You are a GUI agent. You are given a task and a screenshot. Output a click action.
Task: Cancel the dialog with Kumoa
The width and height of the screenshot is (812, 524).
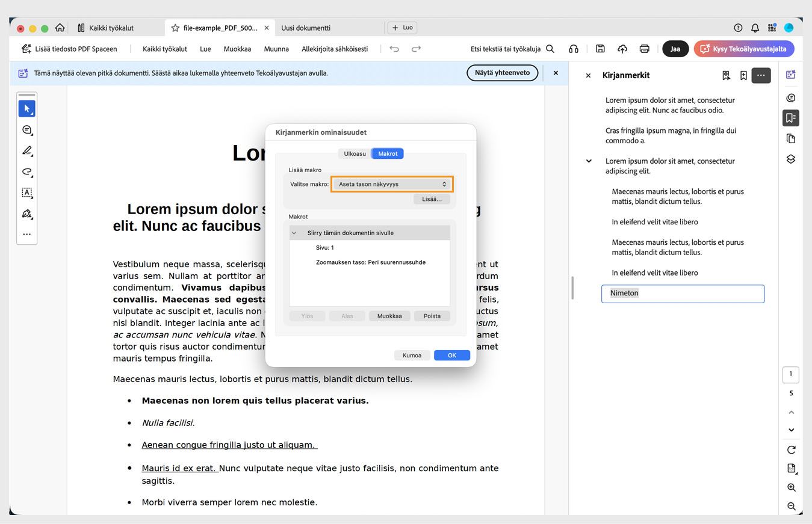click(x=412, y=356)
